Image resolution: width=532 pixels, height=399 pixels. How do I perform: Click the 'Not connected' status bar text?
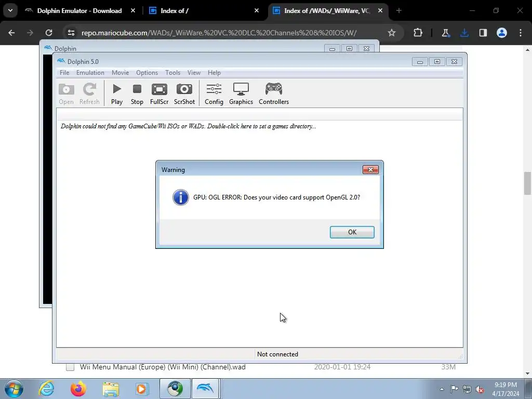click(277, 354)
